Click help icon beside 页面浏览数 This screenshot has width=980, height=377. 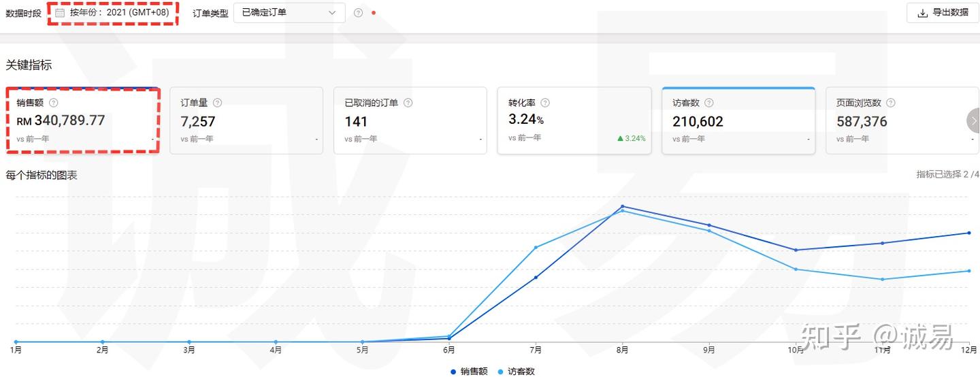click(x=891, y=103)
